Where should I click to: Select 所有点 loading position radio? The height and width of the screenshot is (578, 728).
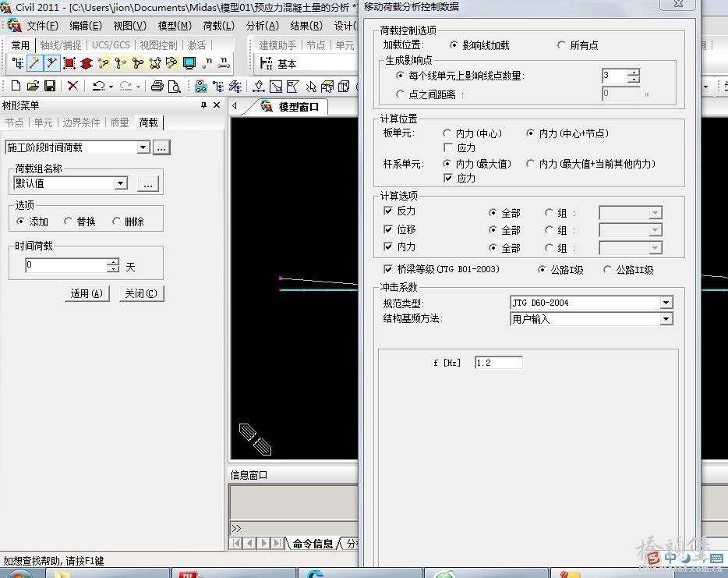click(561, 45)
